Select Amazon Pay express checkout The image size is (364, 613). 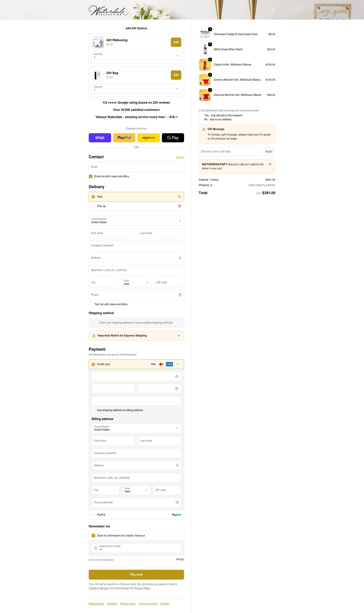click(148, 138)
